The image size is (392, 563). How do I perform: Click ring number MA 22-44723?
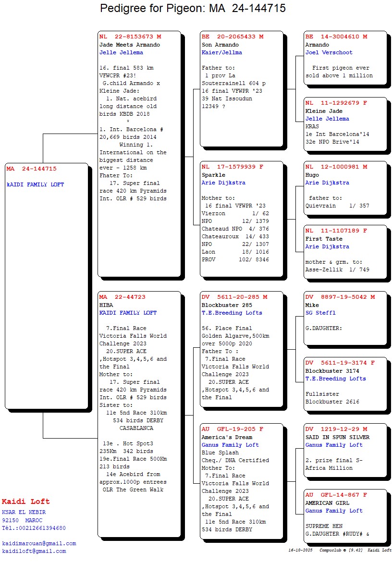coord(122,297)
